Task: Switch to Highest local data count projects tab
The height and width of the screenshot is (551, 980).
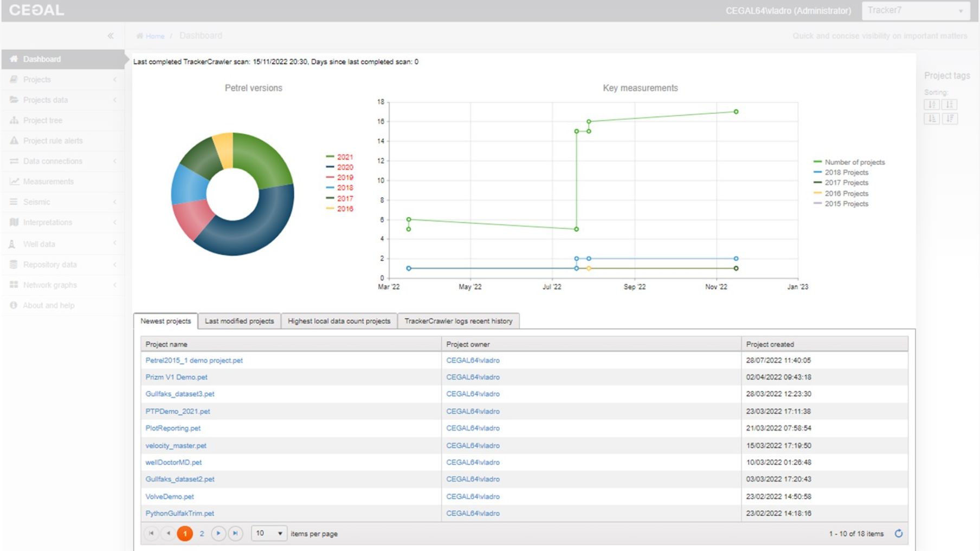Action: pos(339,321)
